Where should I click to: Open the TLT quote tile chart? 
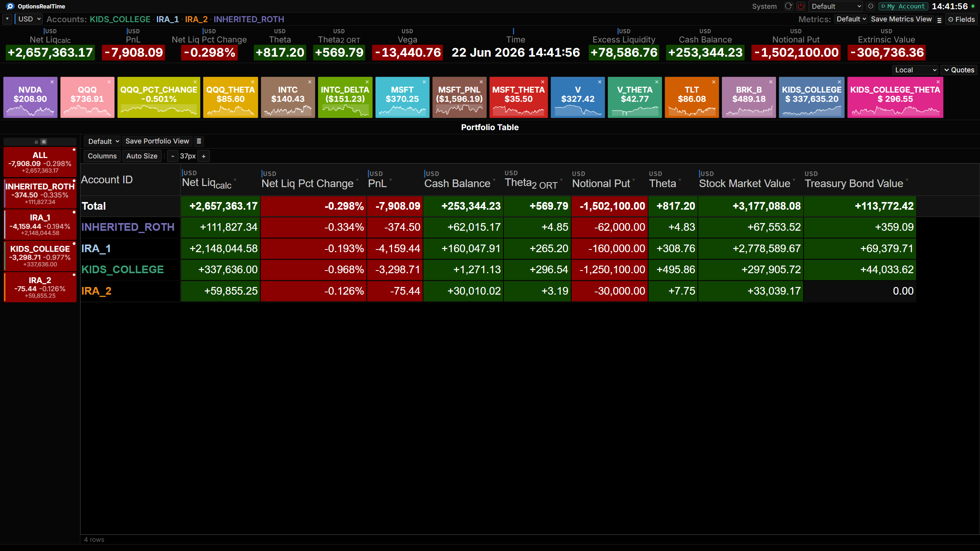(x=691, y=98)
